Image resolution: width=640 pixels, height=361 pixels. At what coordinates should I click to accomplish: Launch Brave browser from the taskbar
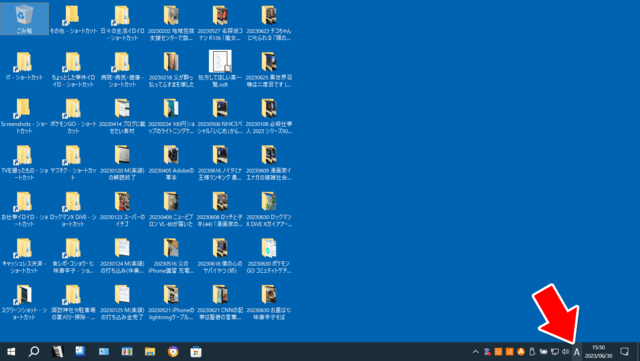click(173, 352)
